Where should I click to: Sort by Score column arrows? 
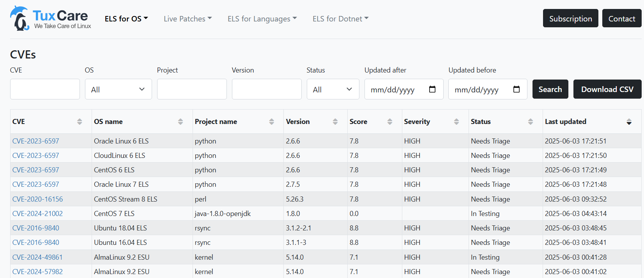(390, 122)
